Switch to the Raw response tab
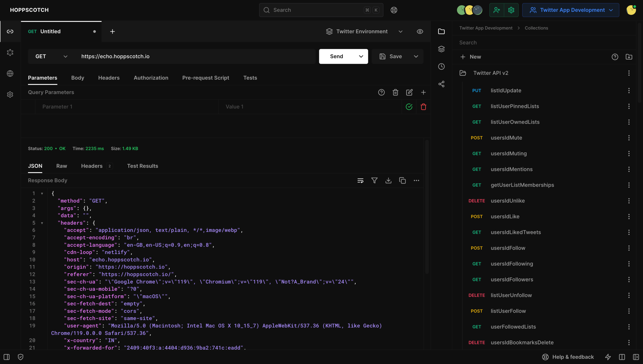The height and width of the screenshot is (364, 643). tap(62, 166)
